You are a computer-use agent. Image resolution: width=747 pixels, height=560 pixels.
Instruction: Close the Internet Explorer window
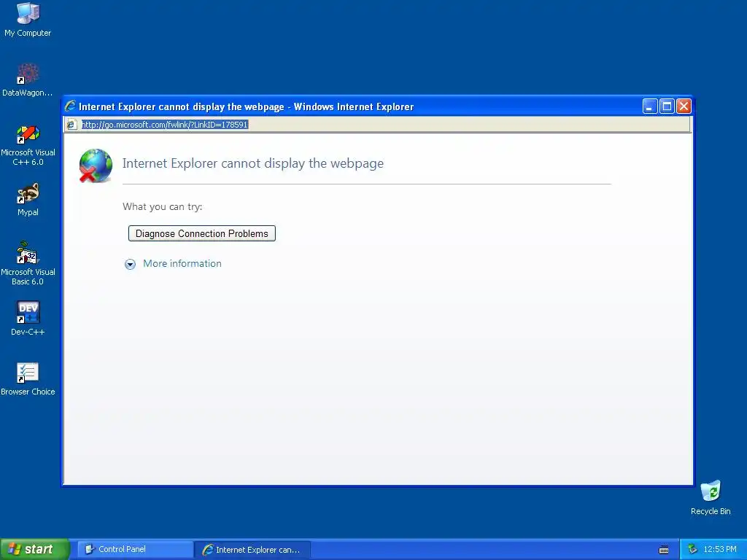(684, 106)
